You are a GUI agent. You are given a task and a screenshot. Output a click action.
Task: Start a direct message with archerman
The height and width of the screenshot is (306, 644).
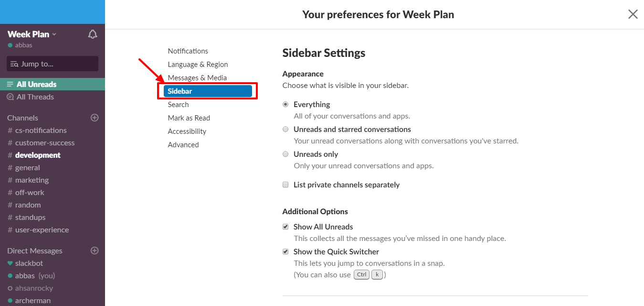(32, 300)
